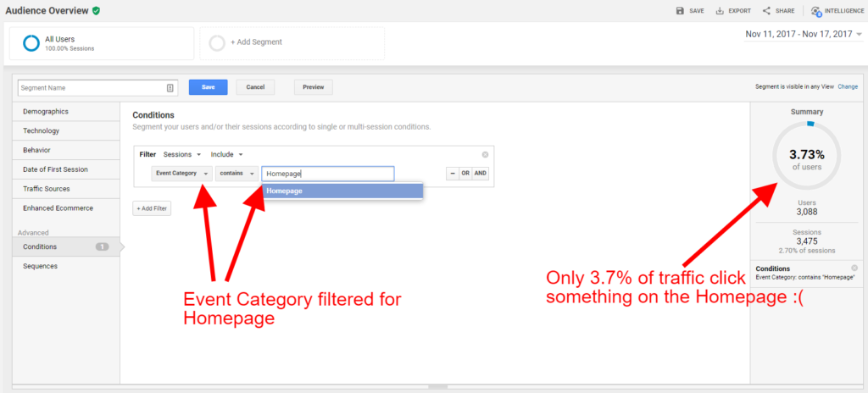Click the bottom panel resize handle
868x393 pixels.
coord(438,386)
